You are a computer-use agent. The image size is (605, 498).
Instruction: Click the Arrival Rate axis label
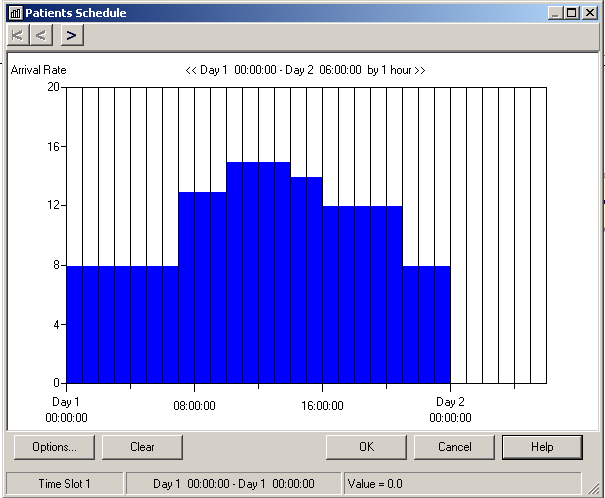point(39,70)
